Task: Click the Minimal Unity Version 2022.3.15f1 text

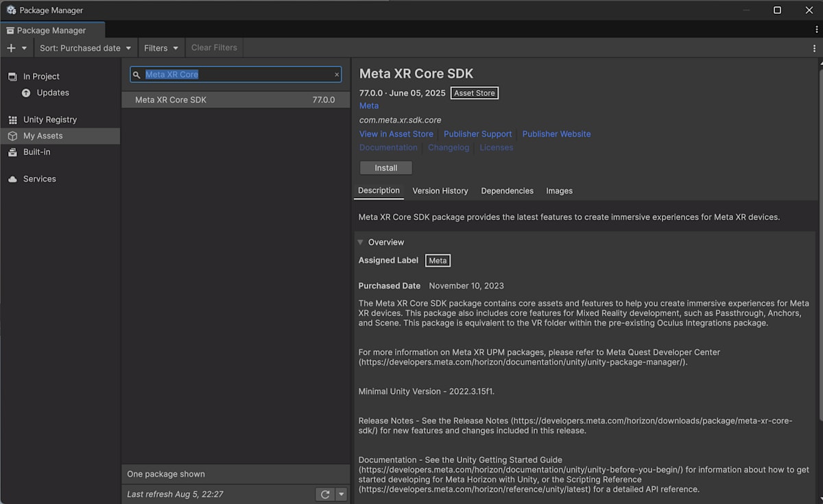Action: coord(427,392)
